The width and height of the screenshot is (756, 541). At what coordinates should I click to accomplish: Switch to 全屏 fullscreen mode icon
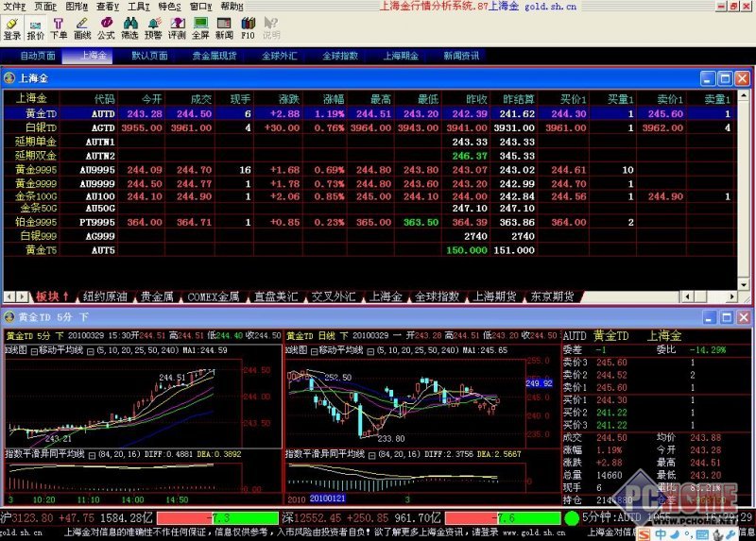coord(200,26)
